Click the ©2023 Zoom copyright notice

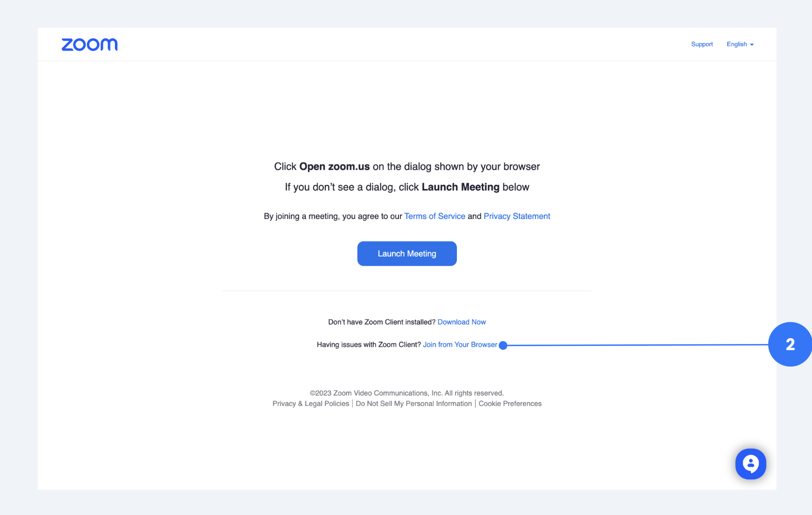click(x=407, y=393)
